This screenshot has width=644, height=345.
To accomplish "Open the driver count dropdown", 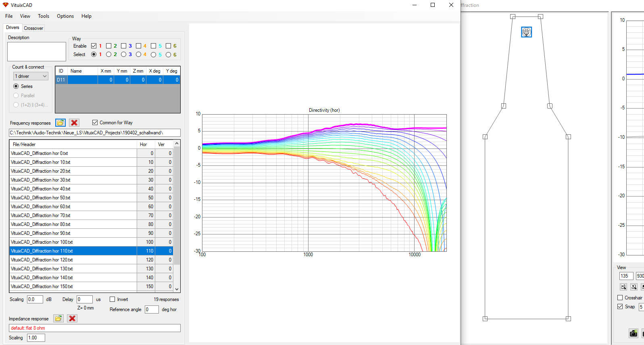I will [31, 76].
